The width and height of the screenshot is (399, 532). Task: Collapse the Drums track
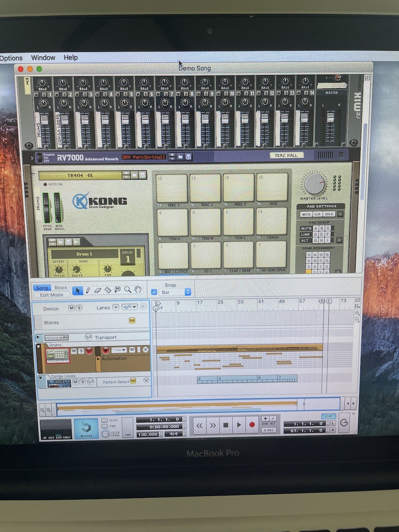[x=39, y=346]
